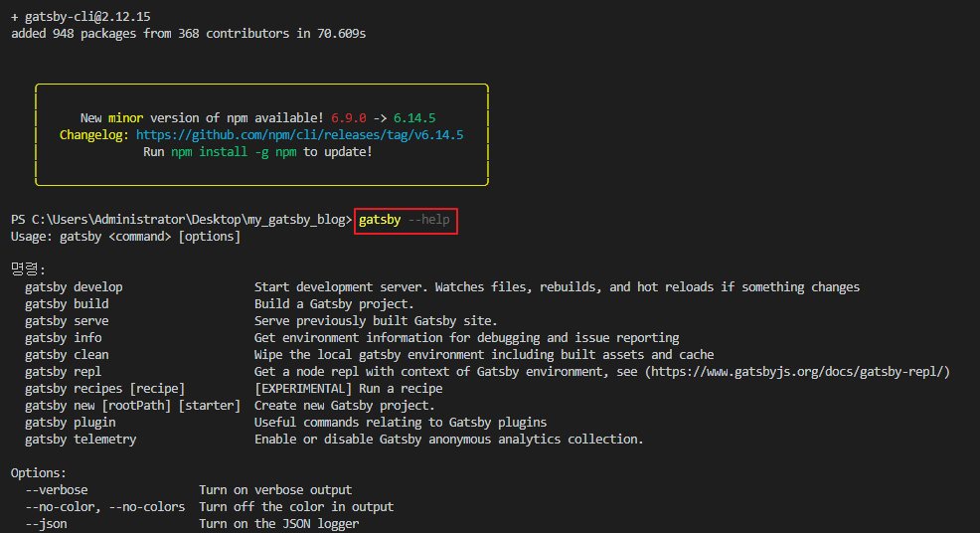980x533 pixels.
Task: Click the '+ gatsby-cli@2.12.15' line
Action: (x=81, y=17)
